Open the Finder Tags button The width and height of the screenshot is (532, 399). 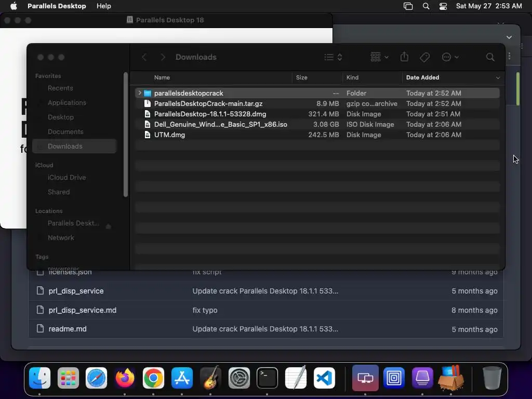[424, 57]
